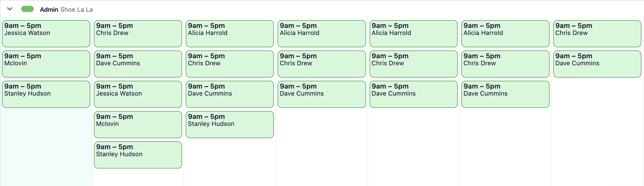Click Stanley Hudson's shift in the second day column
The height and width of the screenshot is (186, 644).
[138, 155]
